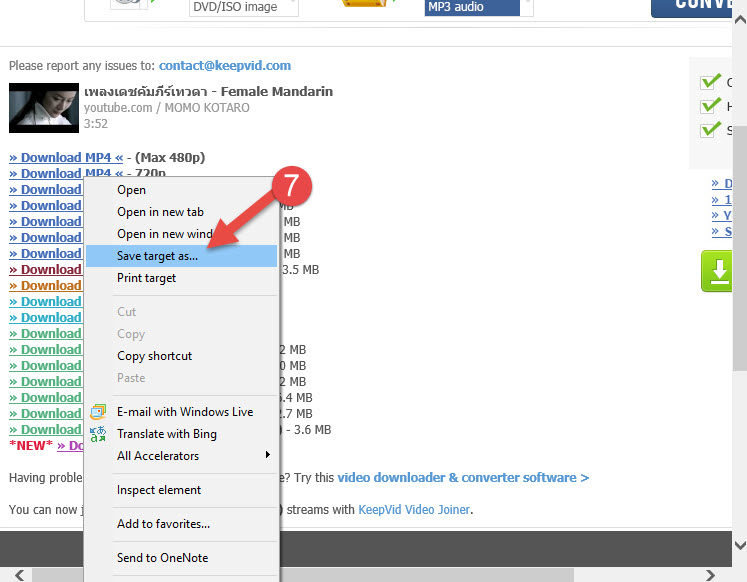
Task: Choose Open in new window
Action: 181,234
